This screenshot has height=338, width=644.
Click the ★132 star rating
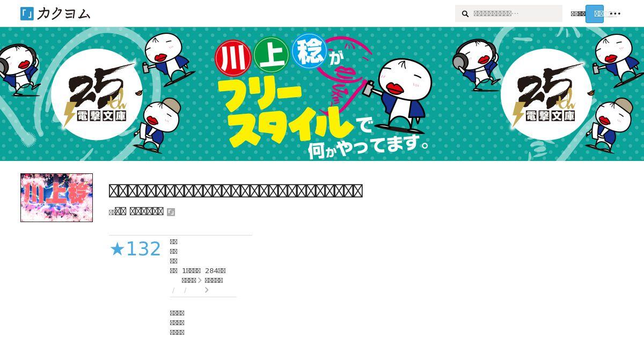[x=135, y=249]
